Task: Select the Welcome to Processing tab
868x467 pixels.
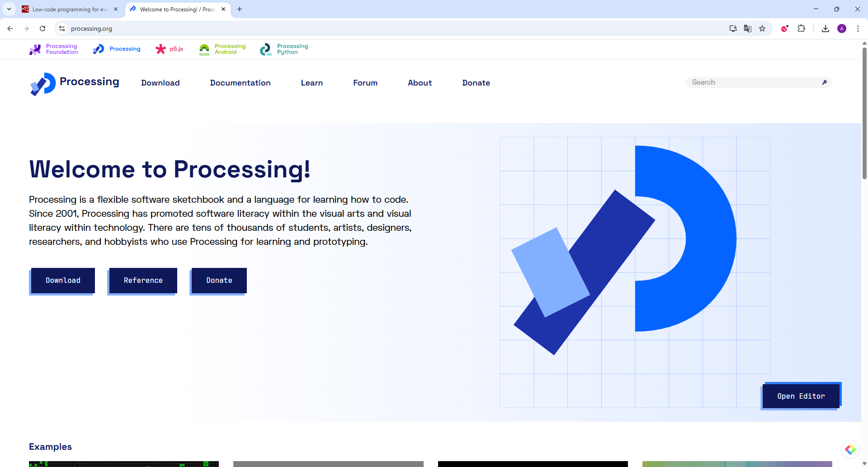Action: tap(178, 9)
